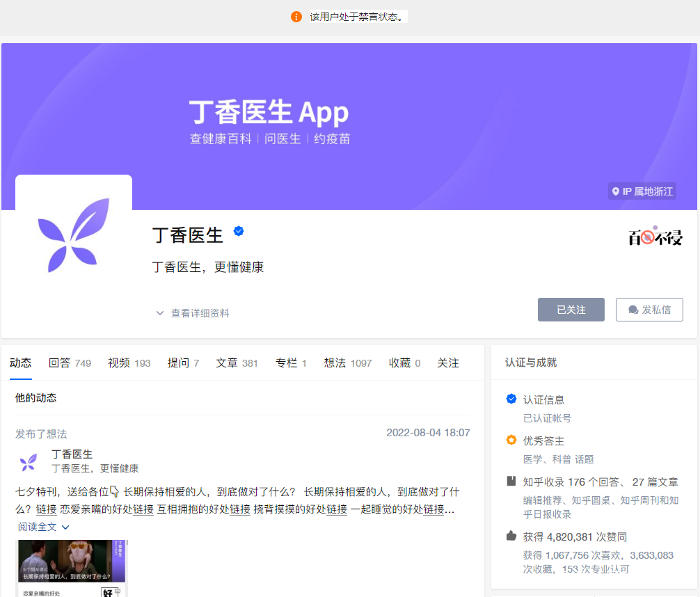
Task: Open the 想法 1097 tab
Action: (x=348, y=363)
